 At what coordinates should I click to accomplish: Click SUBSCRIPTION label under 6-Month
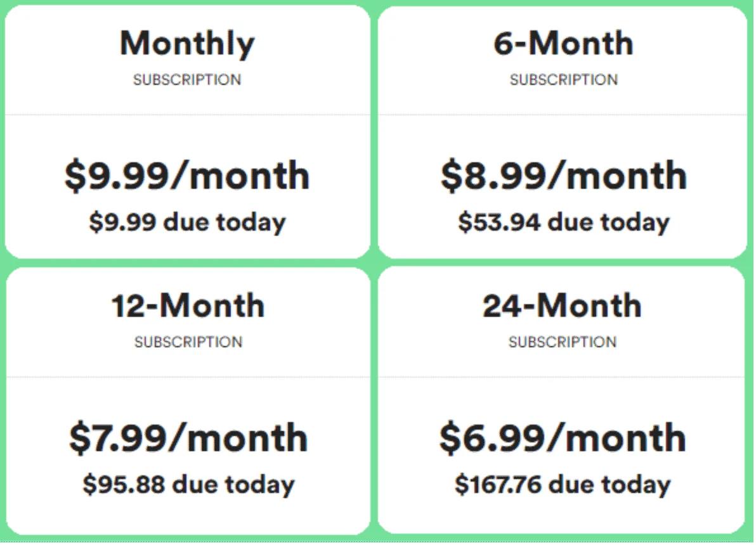tap(564, 79)
